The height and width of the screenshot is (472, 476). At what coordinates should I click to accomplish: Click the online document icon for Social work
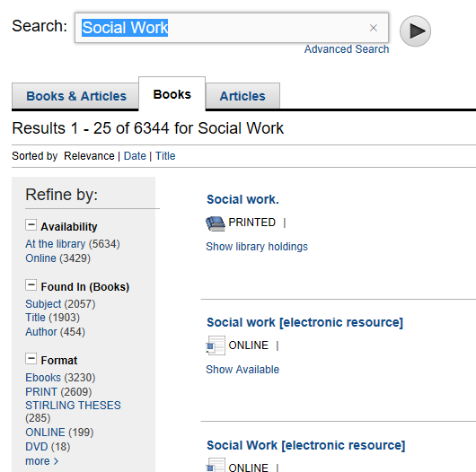click(x=216, y=345)
